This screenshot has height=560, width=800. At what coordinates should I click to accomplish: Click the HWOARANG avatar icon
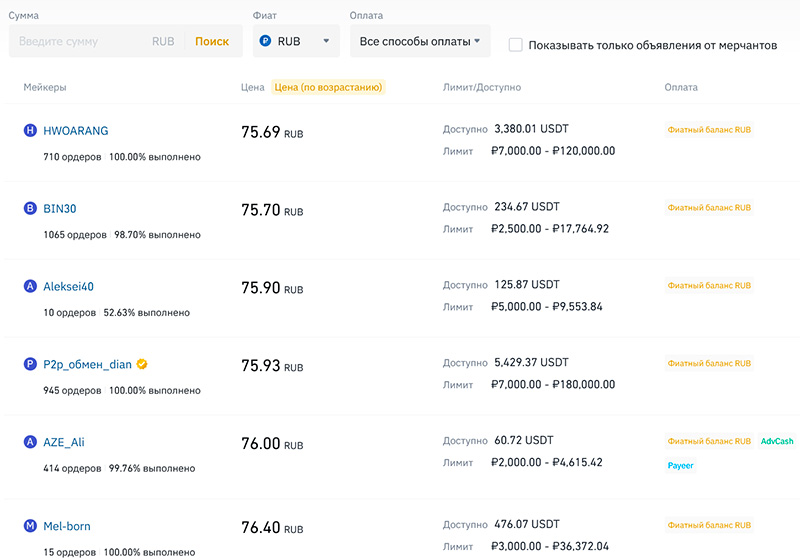(30, 131)
